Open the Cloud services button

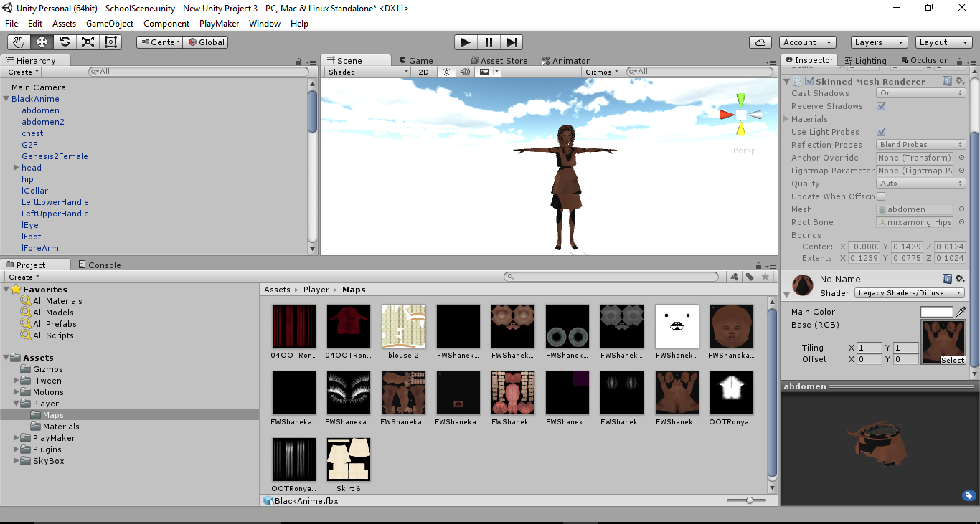click(760, 42)
